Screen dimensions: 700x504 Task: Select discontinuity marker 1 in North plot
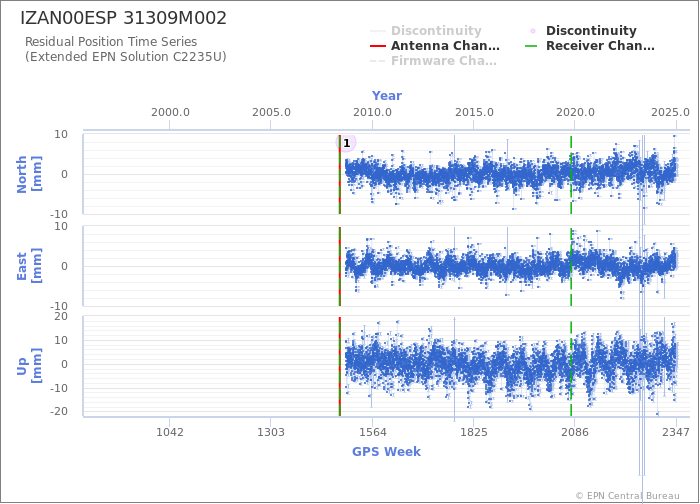346,143
